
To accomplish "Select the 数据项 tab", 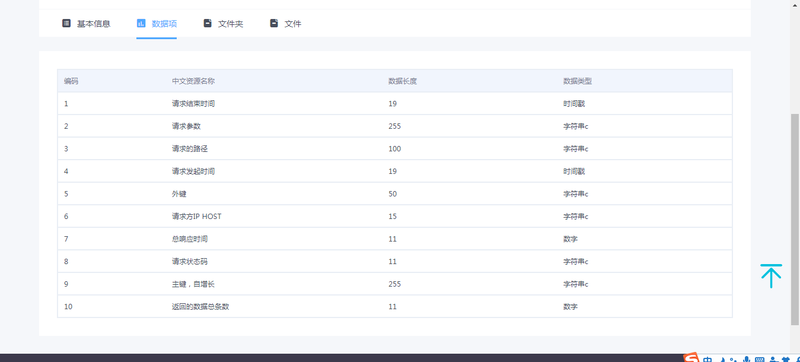I will tap(157, 23).
